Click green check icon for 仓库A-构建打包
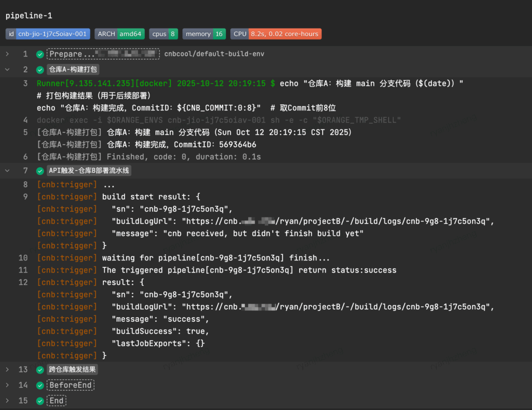Image resolution: width=532 pixels, height=410 pixels. point(40,70)
